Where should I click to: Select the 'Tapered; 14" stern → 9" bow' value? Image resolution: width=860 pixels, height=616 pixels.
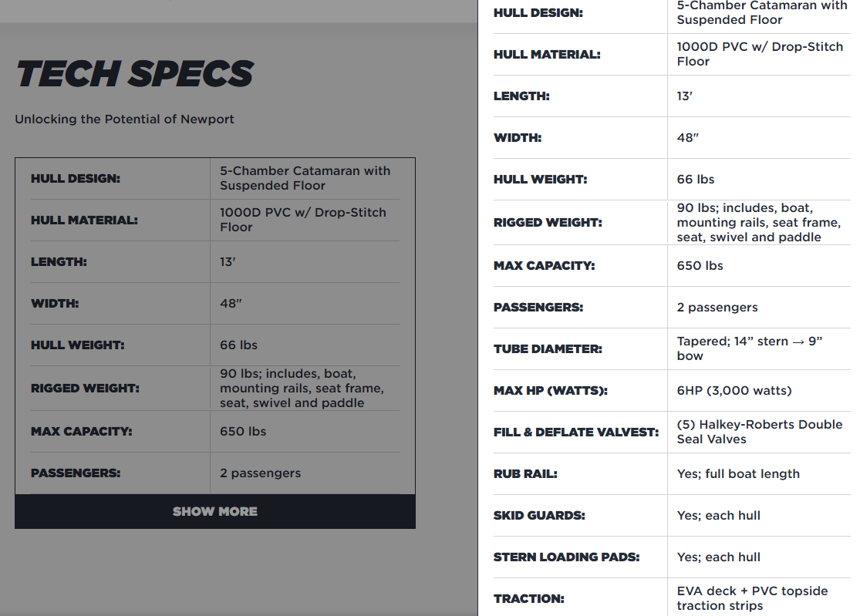click(749, 348)
